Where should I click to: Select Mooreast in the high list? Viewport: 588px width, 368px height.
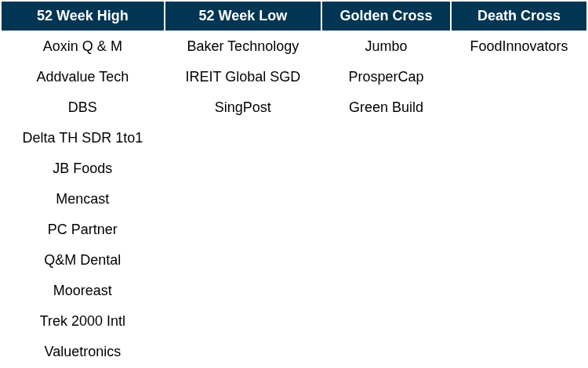click(82, 290)
